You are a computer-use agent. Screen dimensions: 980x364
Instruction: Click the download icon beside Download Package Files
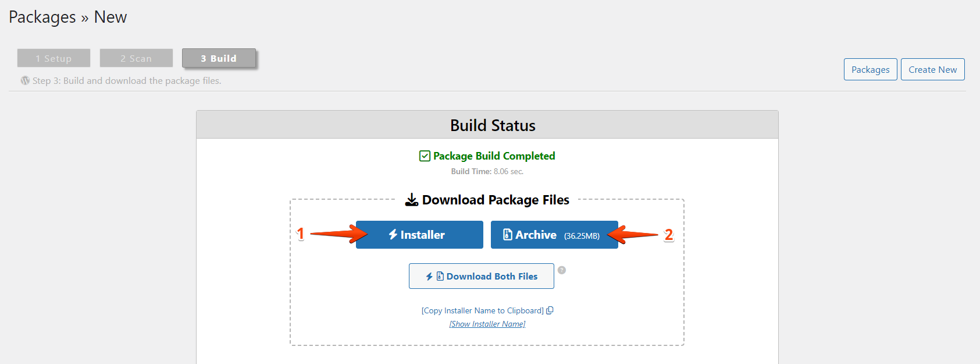click(x=412, y=200)
